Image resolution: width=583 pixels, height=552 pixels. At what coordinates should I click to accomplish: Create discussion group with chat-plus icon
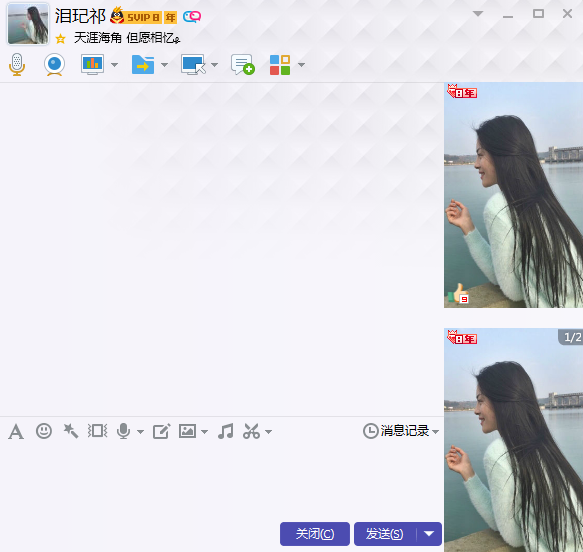click(x=243, y=64)
